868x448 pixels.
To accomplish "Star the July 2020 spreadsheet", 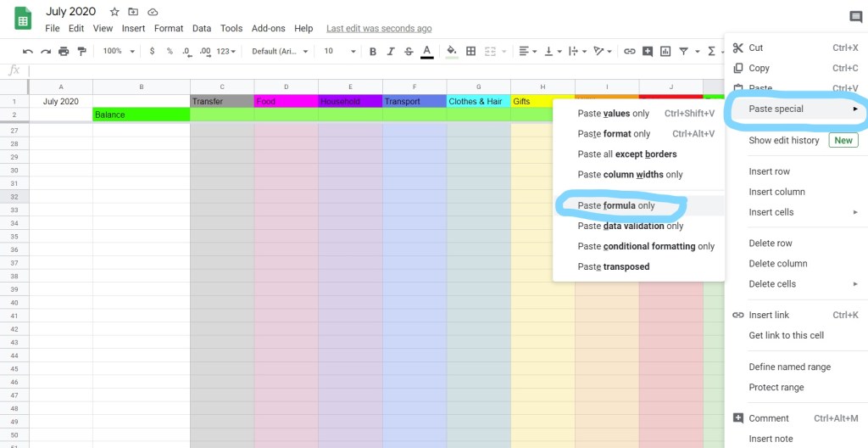I will pyautogui.click(x=114, y=12).
